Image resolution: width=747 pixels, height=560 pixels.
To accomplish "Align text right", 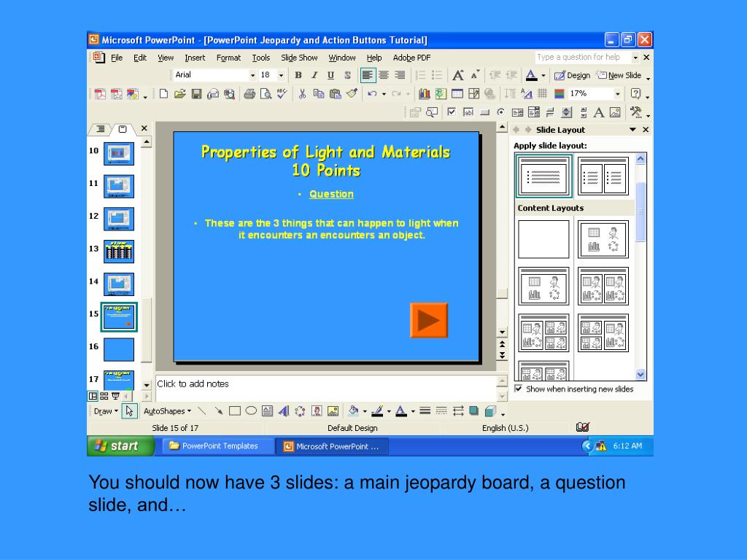I will (400, 75).
